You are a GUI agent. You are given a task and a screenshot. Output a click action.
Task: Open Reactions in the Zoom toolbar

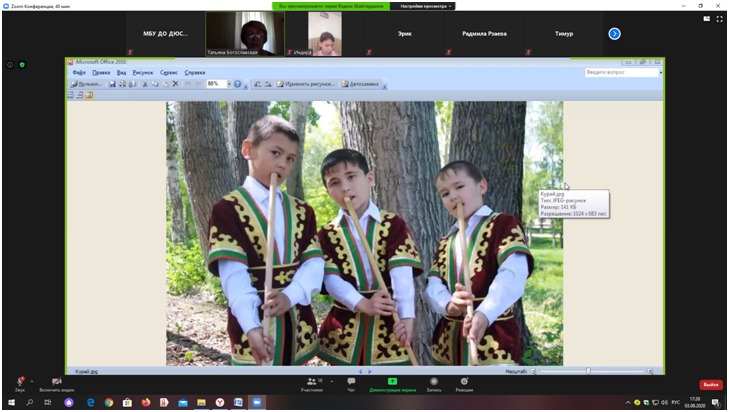tap(464, 384)
